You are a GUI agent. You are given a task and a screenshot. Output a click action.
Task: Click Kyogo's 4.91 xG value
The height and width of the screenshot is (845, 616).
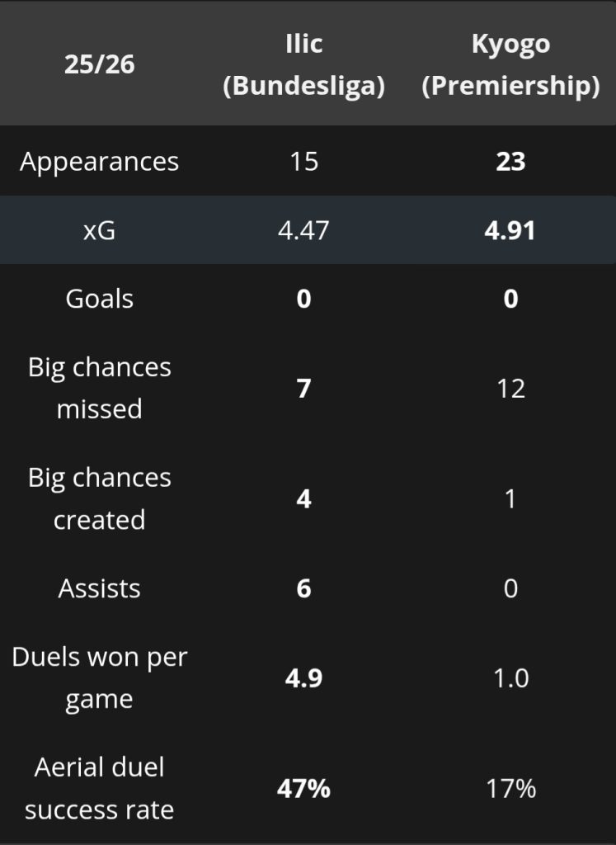pos(510,230)
